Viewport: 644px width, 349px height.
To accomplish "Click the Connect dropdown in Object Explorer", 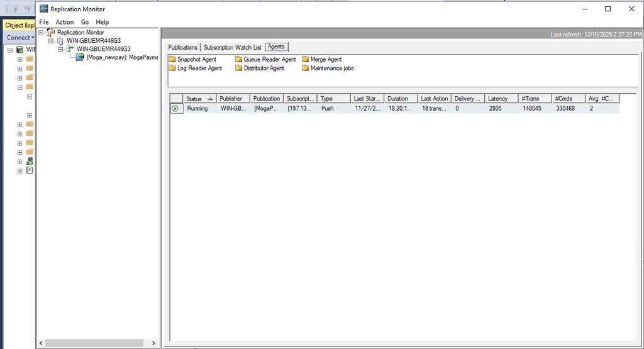I will 20,38.
